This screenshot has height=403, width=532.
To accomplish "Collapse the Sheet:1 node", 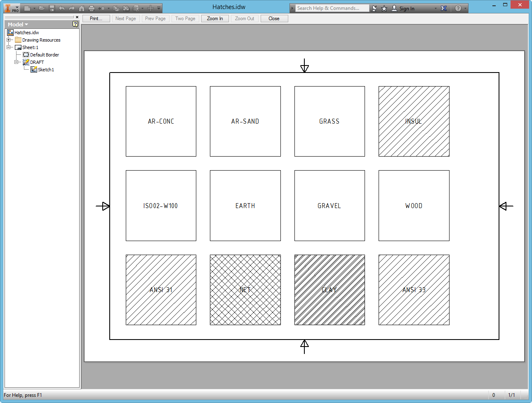I will coord(8,47).
